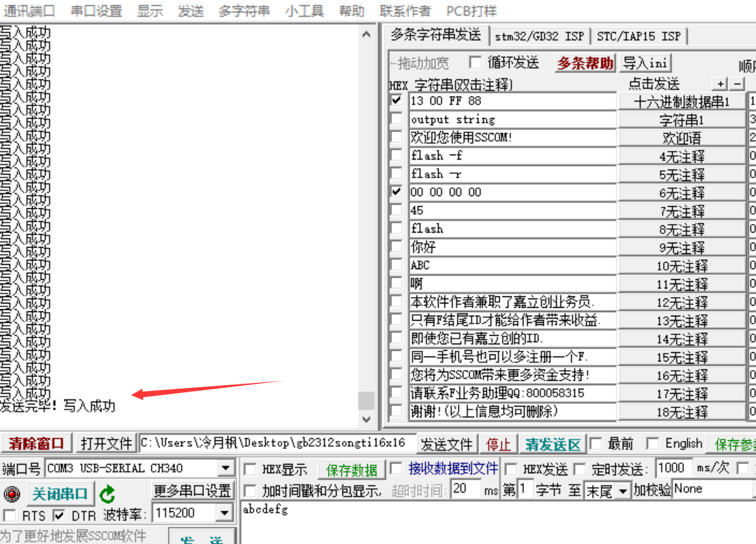756x544 pixels.
Task: Open the 发送 menu
Action: [x=190, y=11]
